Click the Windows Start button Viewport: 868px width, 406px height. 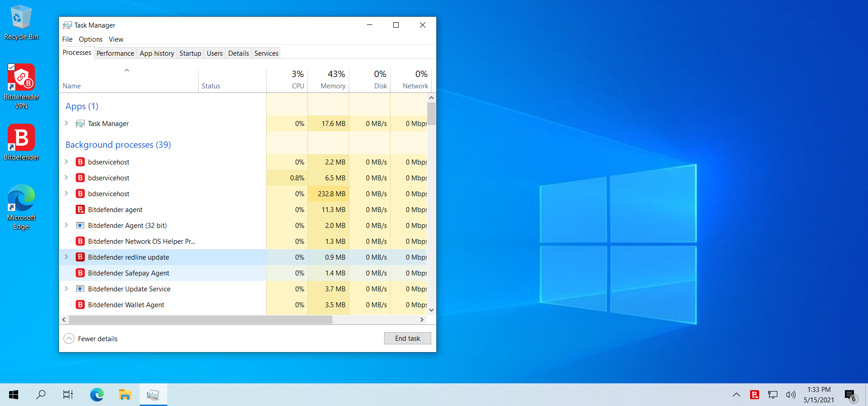coord(14,395)
